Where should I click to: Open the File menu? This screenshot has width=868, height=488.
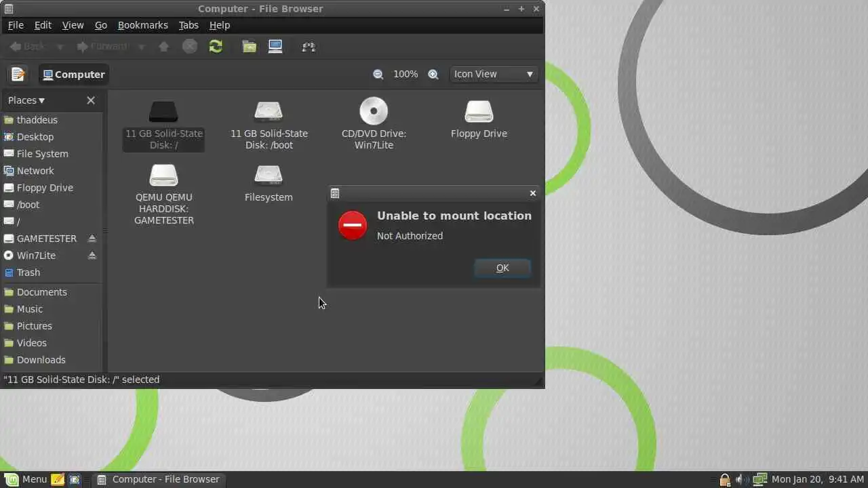(16, 25)
